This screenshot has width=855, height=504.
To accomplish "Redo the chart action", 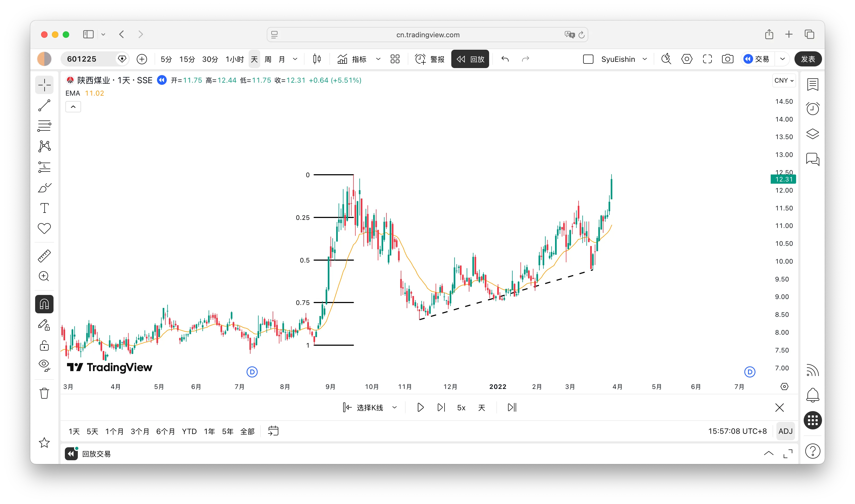I will 526,59.
